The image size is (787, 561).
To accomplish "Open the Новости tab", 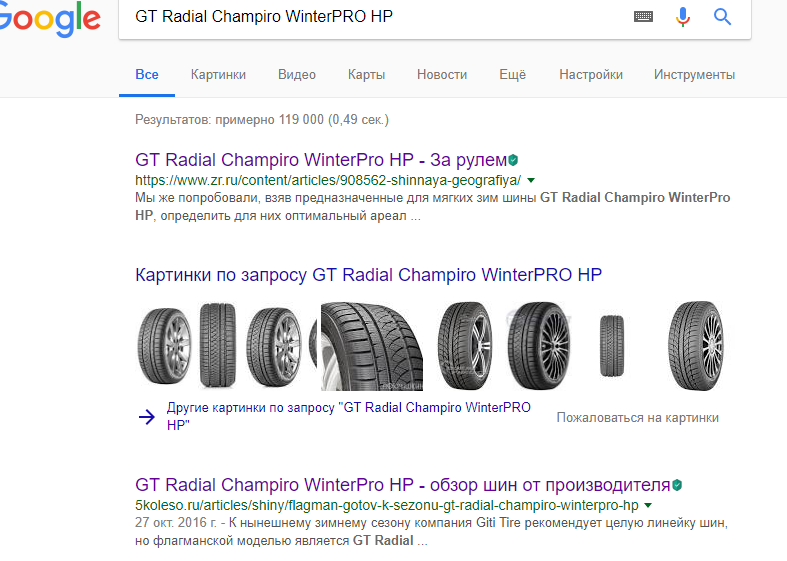I will 442,75.
